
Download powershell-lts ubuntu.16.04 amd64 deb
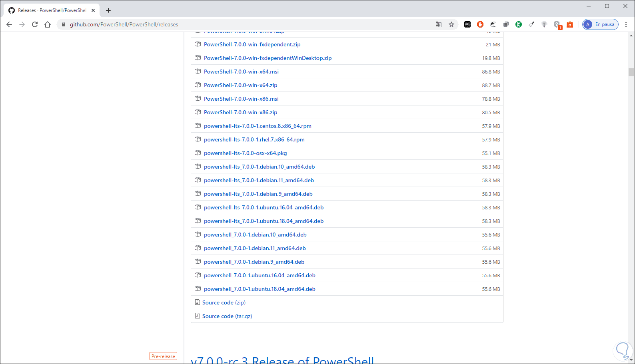tap(264, 207)
